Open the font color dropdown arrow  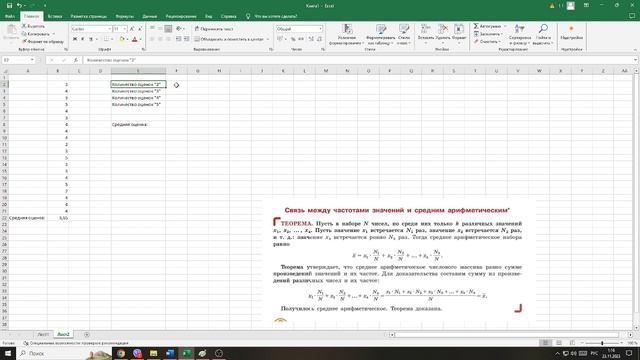coord(140,39)
